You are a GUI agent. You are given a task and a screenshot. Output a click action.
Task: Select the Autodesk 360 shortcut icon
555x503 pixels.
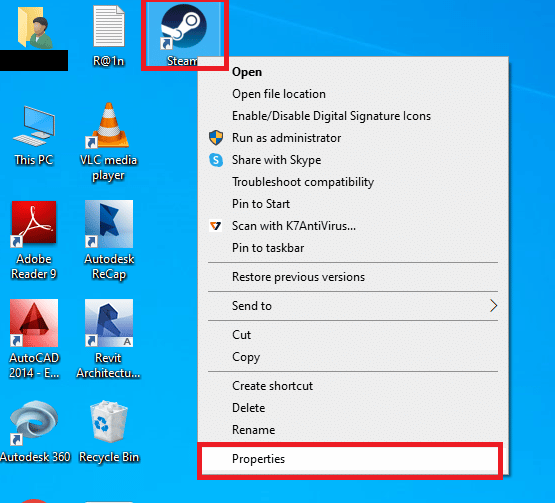[x=34, y=422]
